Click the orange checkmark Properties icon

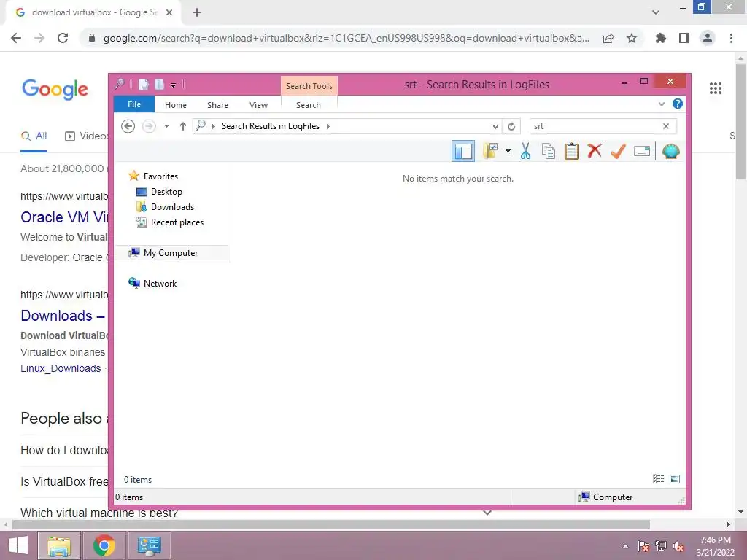pos(618,151)
